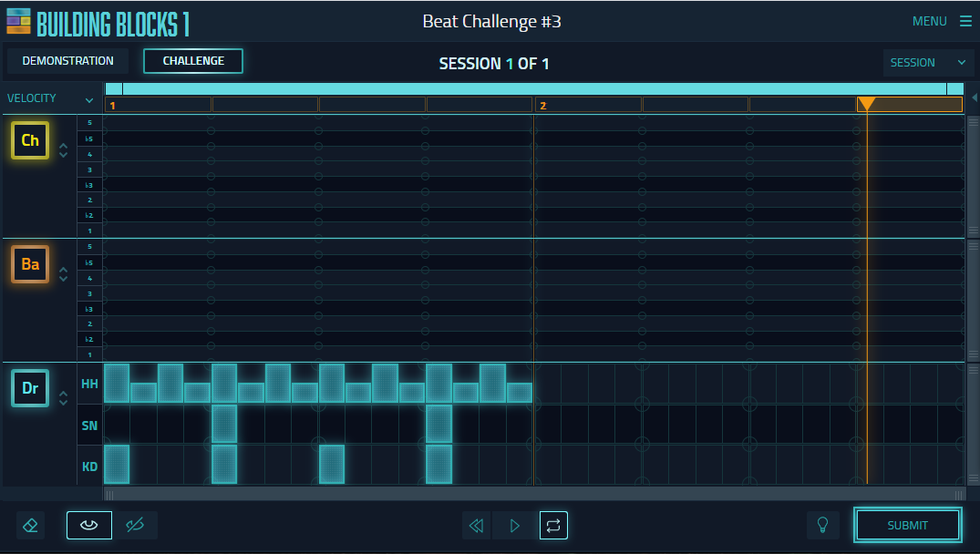Select the CHALLENGE mode button
Image resolution: width=980 pixels, height=554 pixels.
pyautogui.click(x=192, y=61)
